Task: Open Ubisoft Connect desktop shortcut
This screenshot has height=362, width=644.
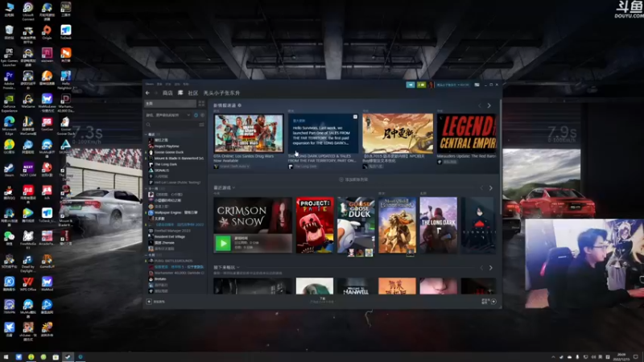Action: pos(28,11)
